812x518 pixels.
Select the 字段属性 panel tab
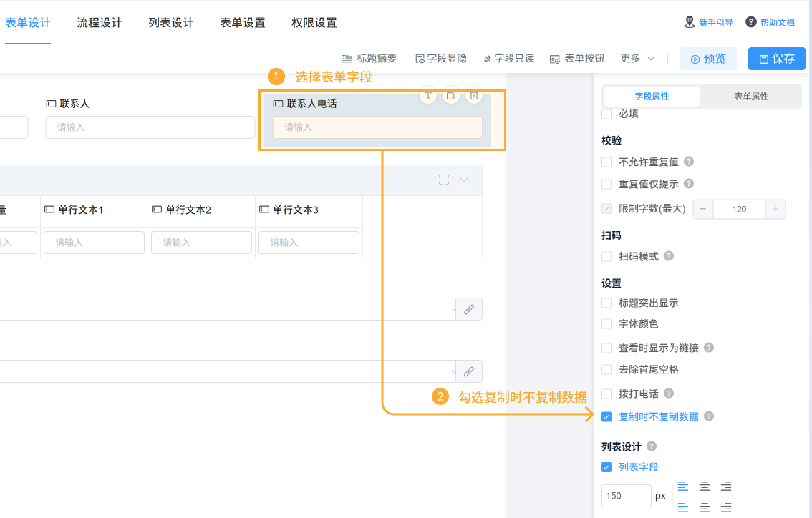pos(652,97)
